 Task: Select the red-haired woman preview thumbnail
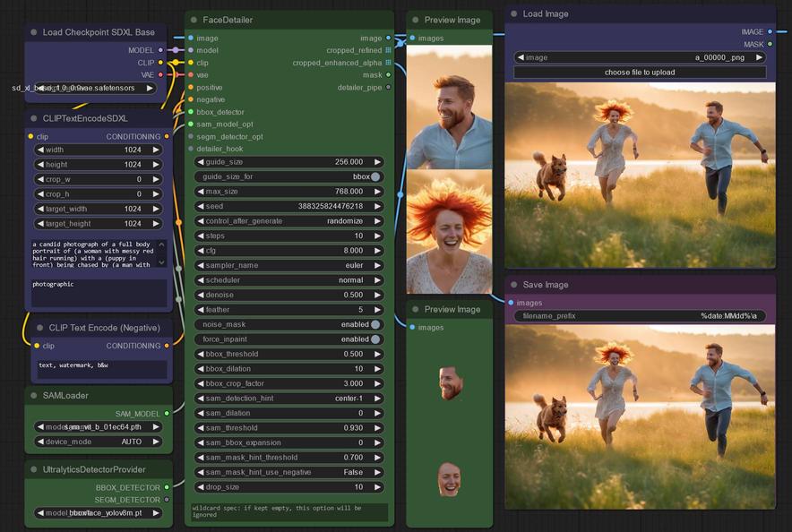click(449, 232)
